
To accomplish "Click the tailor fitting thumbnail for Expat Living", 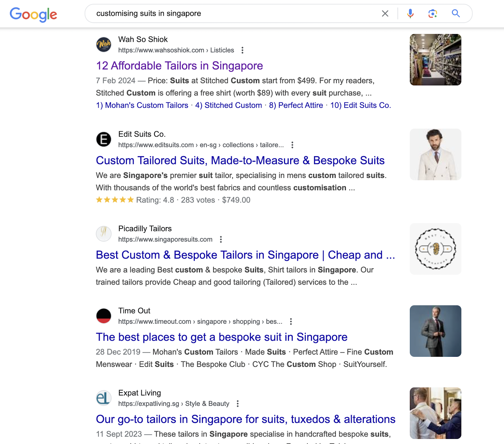I will (435, 413).
